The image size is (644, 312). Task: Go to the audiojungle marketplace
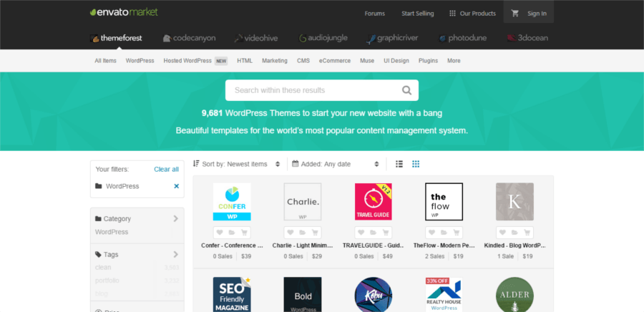tap(323, 38)
